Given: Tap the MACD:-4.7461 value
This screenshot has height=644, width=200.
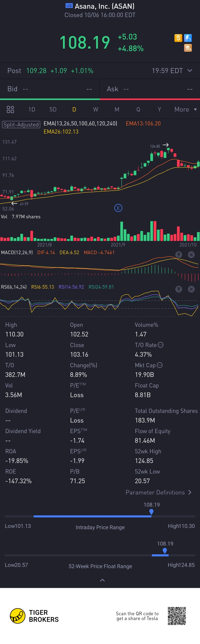Looking at the screenshot, I should pyautogui.click(x=99, y=252).
